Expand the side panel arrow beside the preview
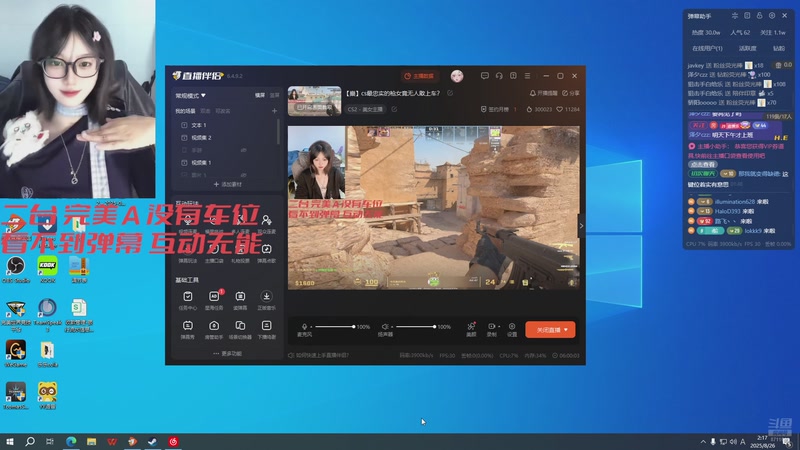This screenshot has height=450, width=800. [581, 226]
